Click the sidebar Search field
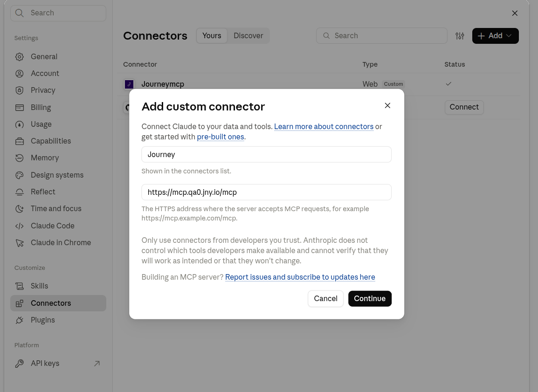The width and height of the screenshot is (538, 392). coord(58,13)
